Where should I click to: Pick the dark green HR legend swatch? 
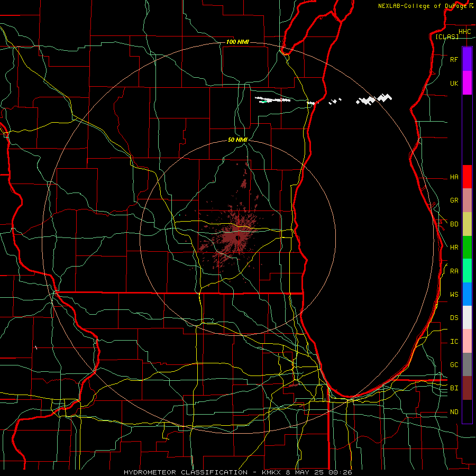pos(467,248)
